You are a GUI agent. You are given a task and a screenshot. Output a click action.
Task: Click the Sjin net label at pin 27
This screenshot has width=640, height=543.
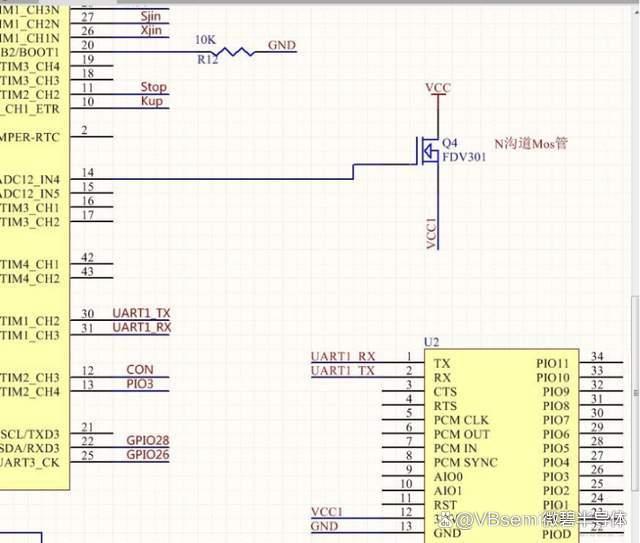(151, 16)
